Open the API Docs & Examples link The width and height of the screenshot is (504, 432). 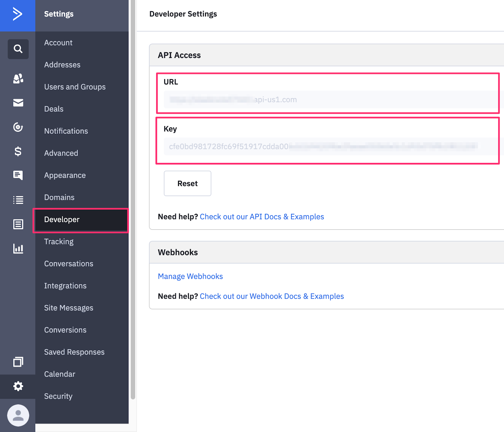pos(262,217)
